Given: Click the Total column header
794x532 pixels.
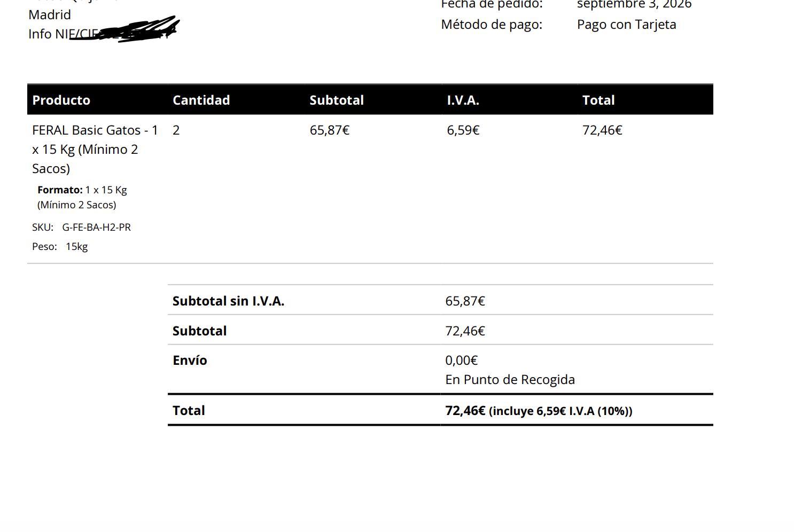Looking at the screenshot, I should click(598, 100).
